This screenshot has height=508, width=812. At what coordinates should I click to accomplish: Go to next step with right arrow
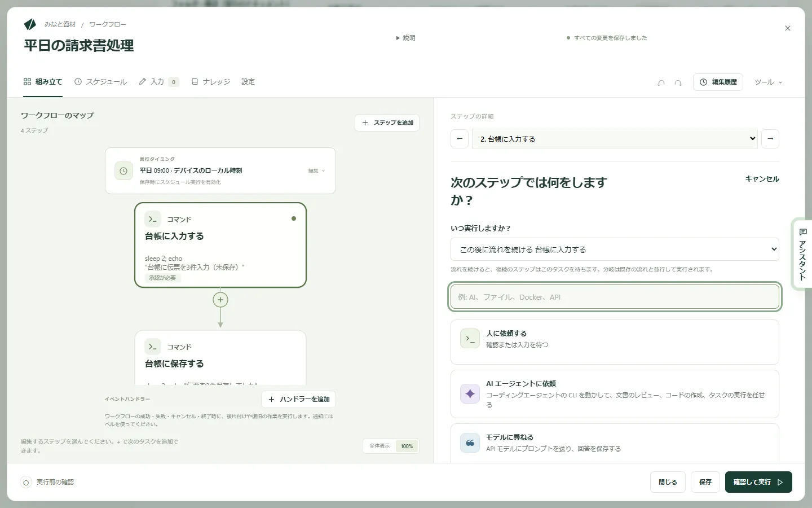tap(770, 139)
